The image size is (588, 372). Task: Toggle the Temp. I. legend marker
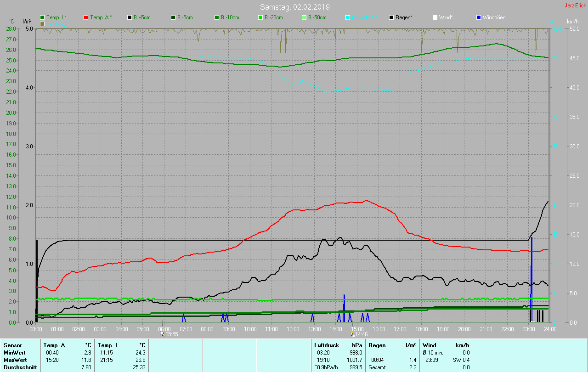(x=42, y=17)
